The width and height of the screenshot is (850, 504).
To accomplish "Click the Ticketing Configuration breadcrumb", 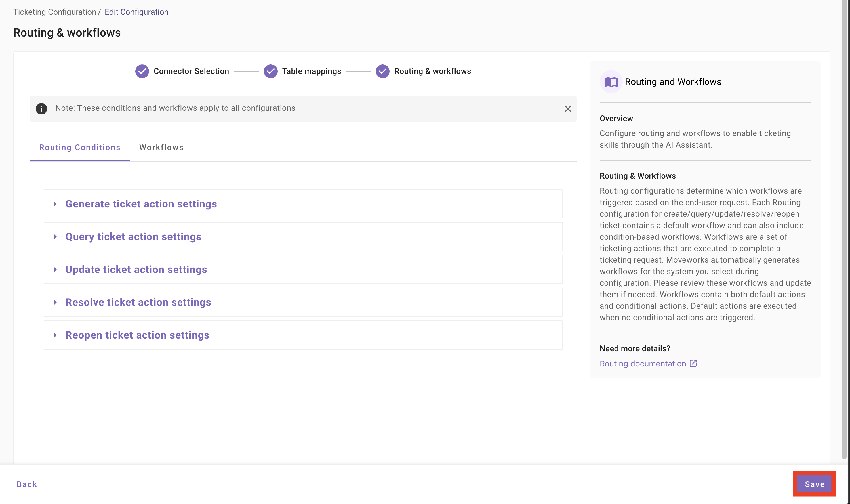I will pos(55,12).
